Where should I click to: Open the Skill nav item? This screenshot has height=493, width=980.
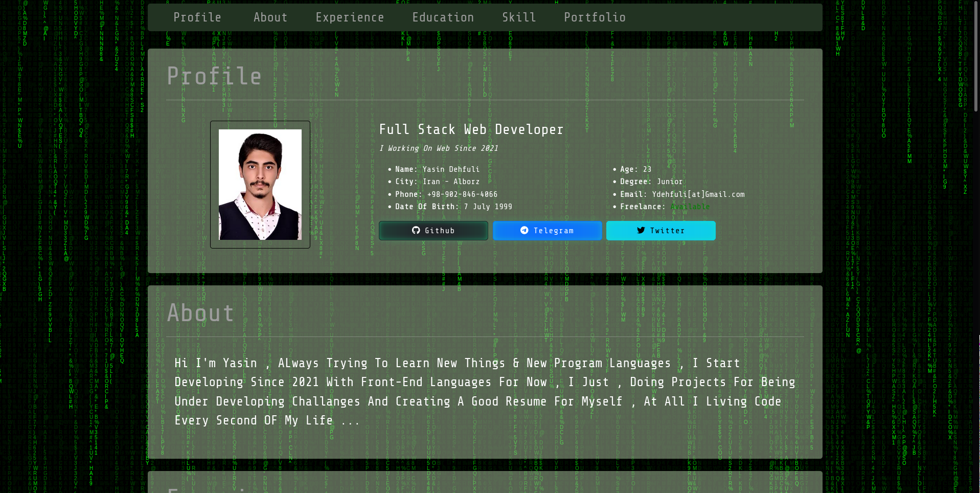pyautogui.click(x=519, y=17)
